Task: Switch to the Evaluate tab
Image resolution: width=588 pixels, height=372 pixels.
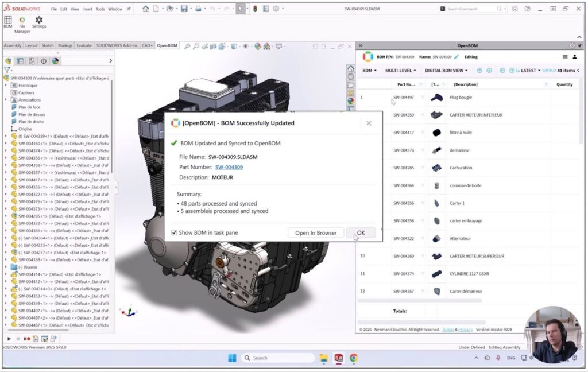Action: [84, 45]
